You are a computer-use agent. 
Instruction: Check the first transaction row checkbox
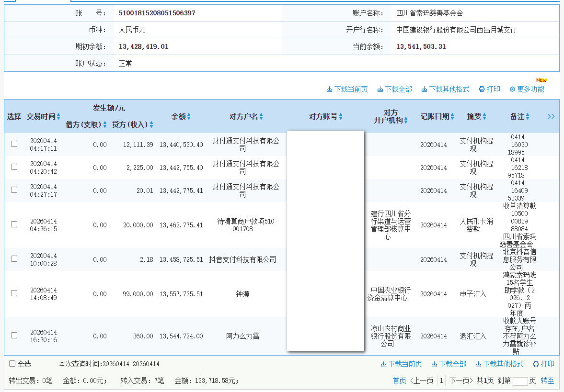(14, 143)
